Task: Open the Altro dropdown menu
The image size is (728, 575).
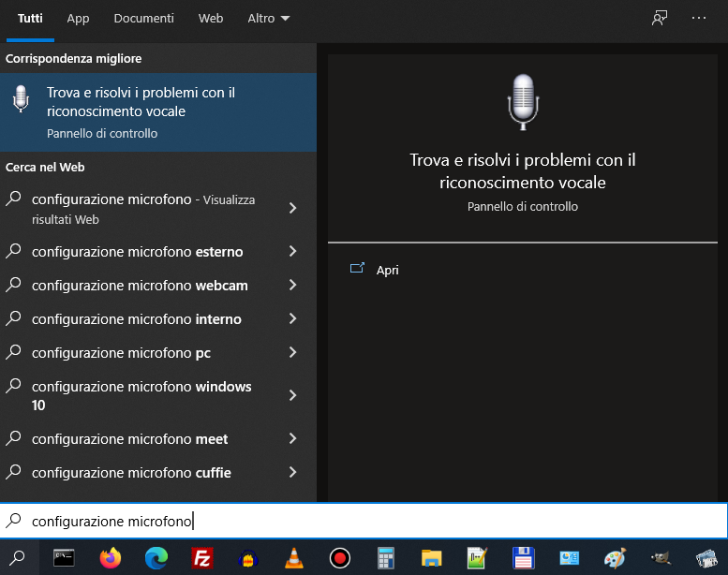Action: click(x=269, y=19)
